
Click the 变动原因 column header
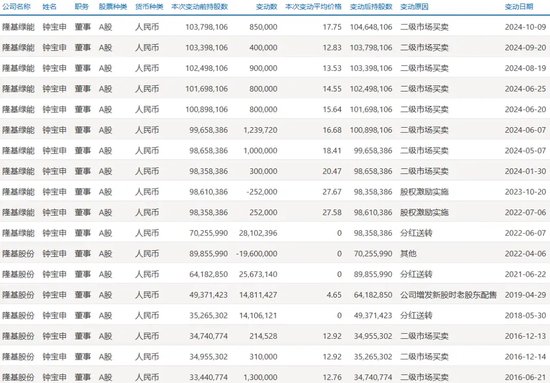(x=414, y=7)
